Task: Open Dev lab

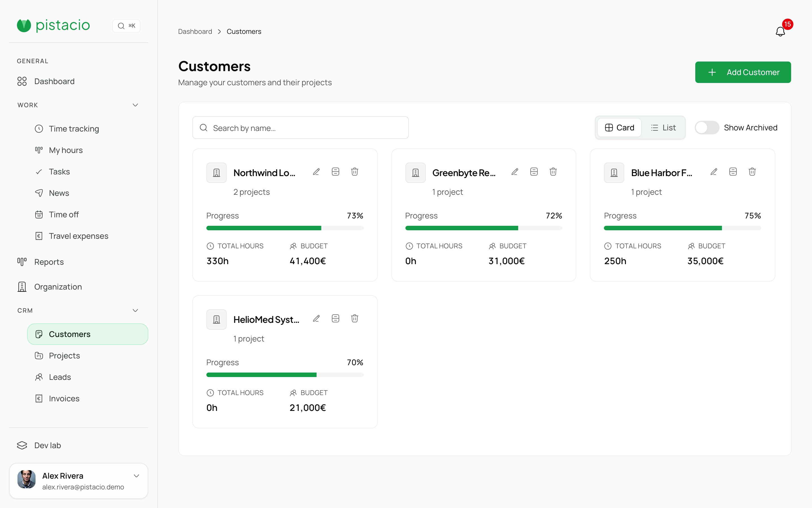Action: [78, 445]
